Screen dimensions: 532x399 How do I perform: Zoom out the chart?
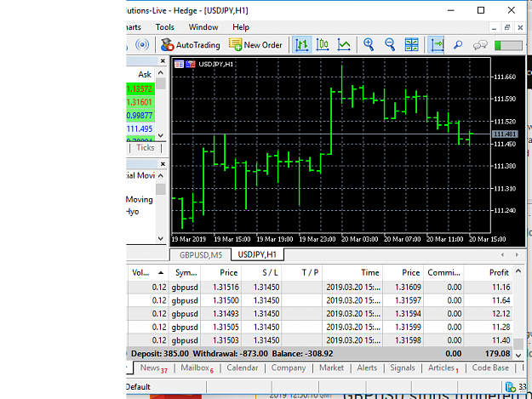click(x=390, y=45)
